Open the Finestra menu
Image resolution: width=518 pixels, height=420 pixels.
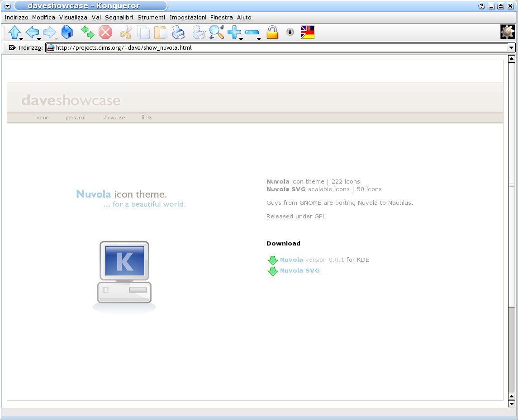pos(221,18)
